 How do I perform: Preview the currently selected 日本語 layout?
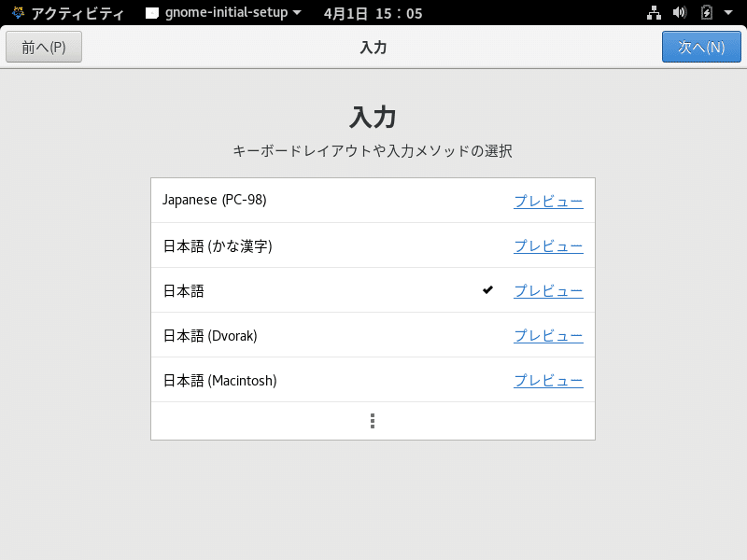(548, 290)
